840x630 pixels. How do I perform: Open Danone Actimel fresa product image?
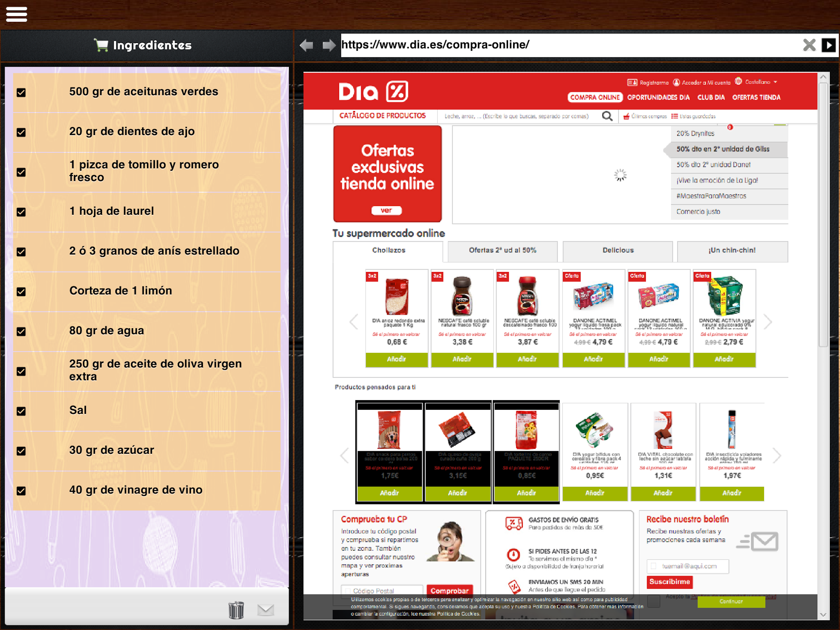click(593, 296)
